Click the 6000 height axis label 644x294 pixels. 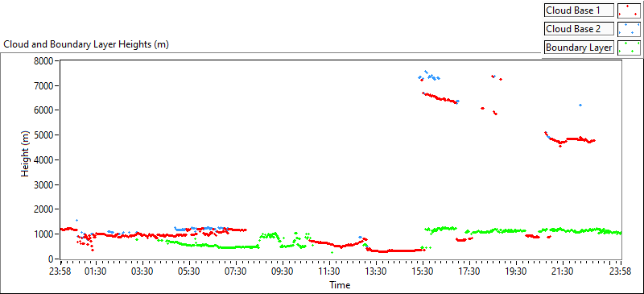pyautogui.click(x=44, y=110)
